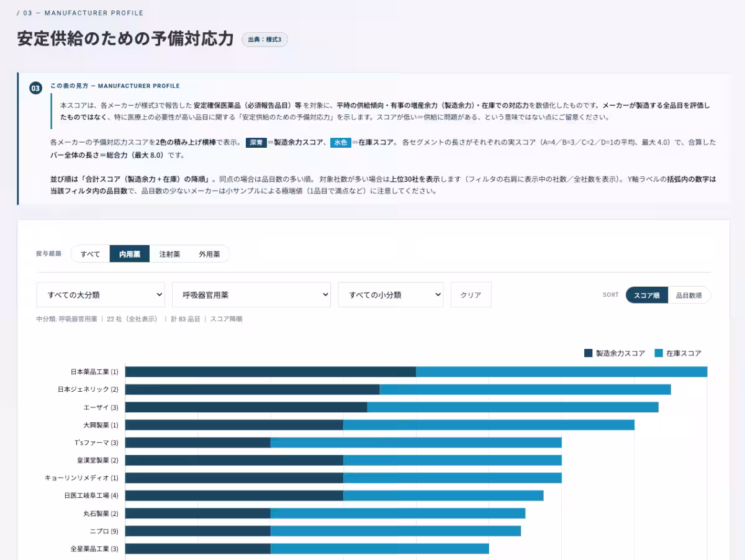Click the キョーリンリメディオ (1) label
The width and height of the screenshot is (745, 560).
click(81, 478)
